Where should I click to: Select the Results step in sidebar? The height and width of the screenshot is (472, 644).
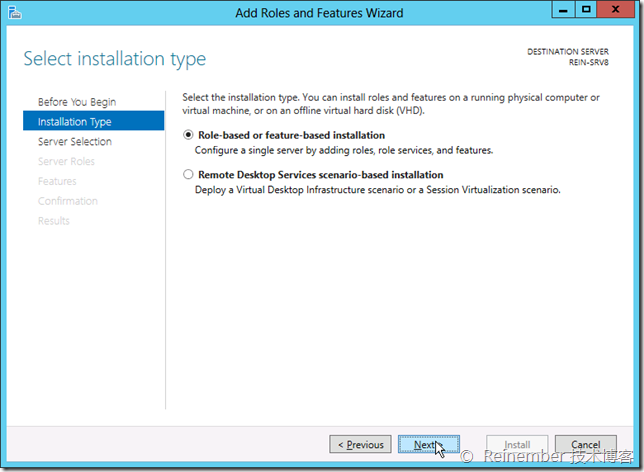[54, 221]
